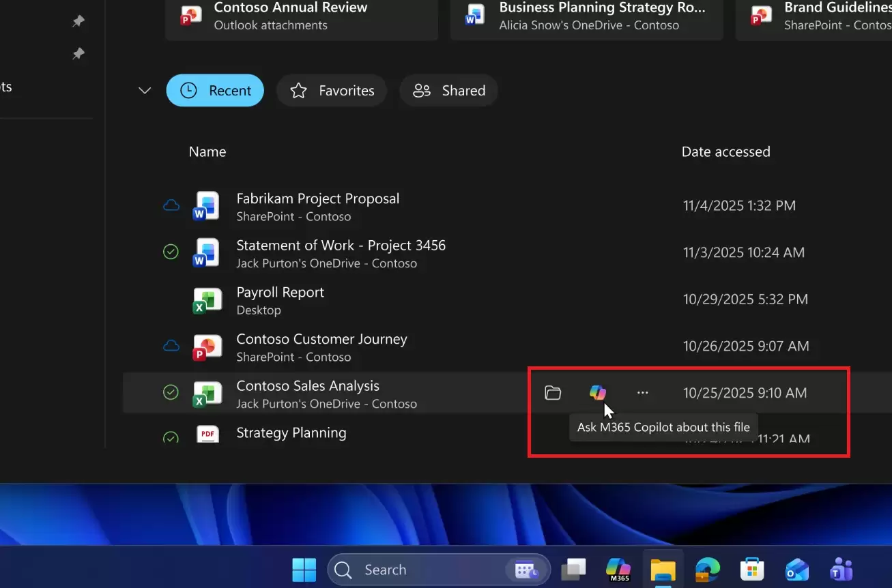Switch to the Shared tab

tap(448, 90)
